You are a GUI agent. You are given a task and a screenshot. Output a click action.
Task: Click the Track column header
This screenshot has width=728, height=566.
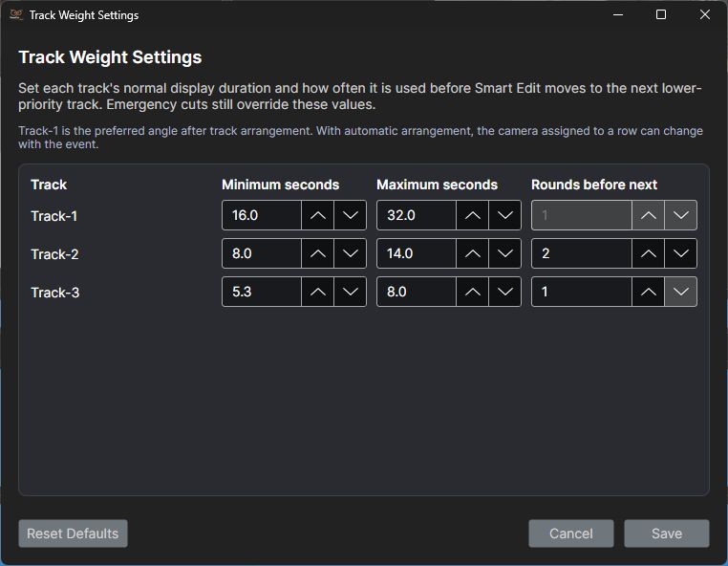pos(49,185)
